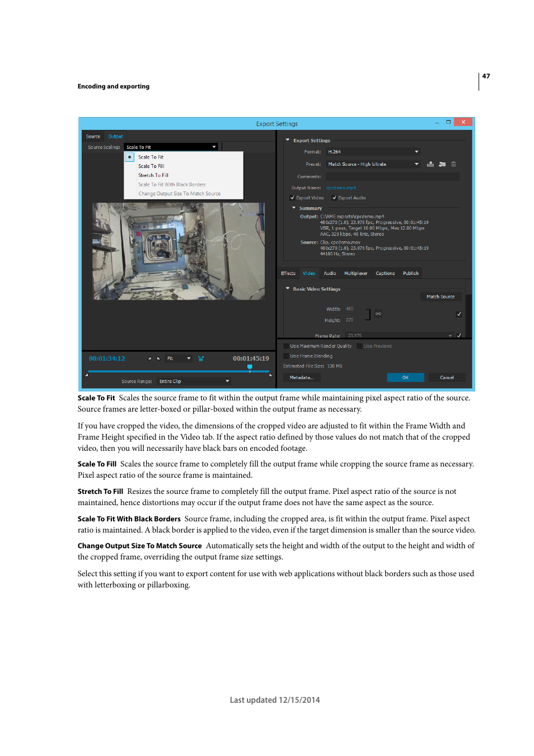Click the Match Source button
Viewport: 534px width, 756px height.
441,297
